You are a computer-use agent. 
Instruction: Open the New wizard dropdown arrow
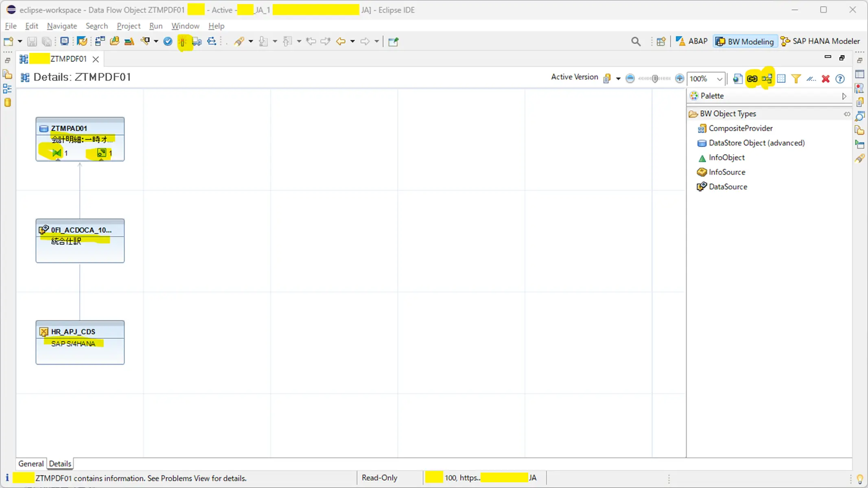20,41
